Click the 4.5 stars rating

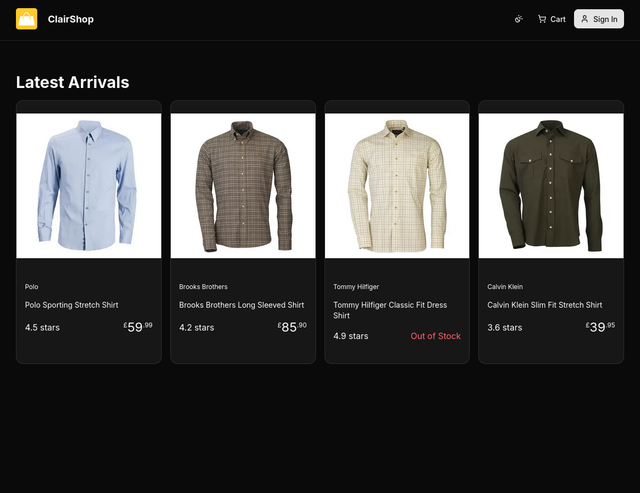[42, 328]
